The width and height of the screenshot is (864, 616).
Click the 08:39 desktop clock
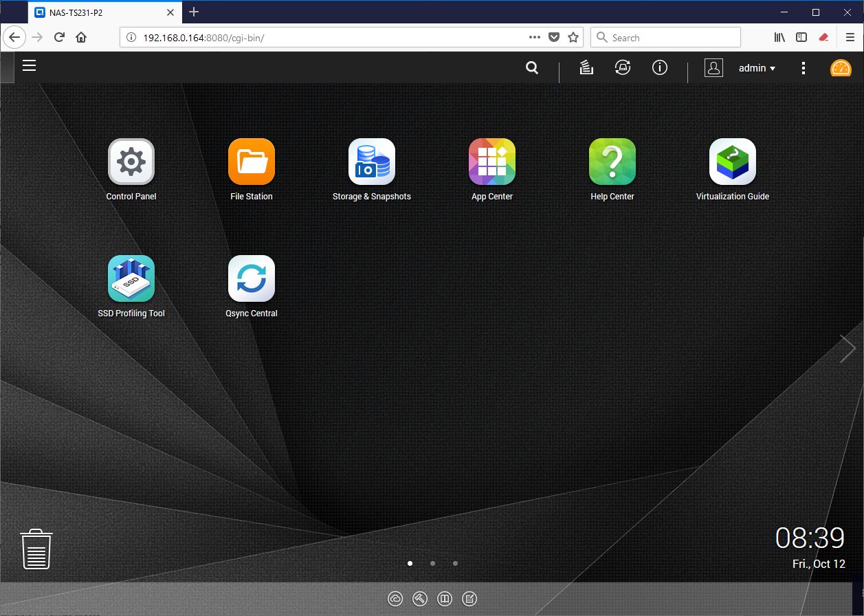[810, 538]
